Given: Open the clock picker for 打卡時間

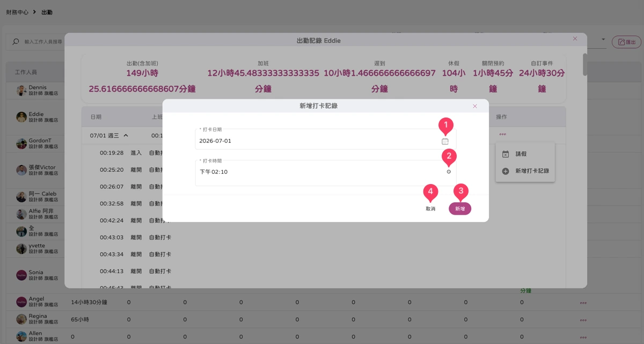Looking at the screenshot, I should (x=449, y=172).
